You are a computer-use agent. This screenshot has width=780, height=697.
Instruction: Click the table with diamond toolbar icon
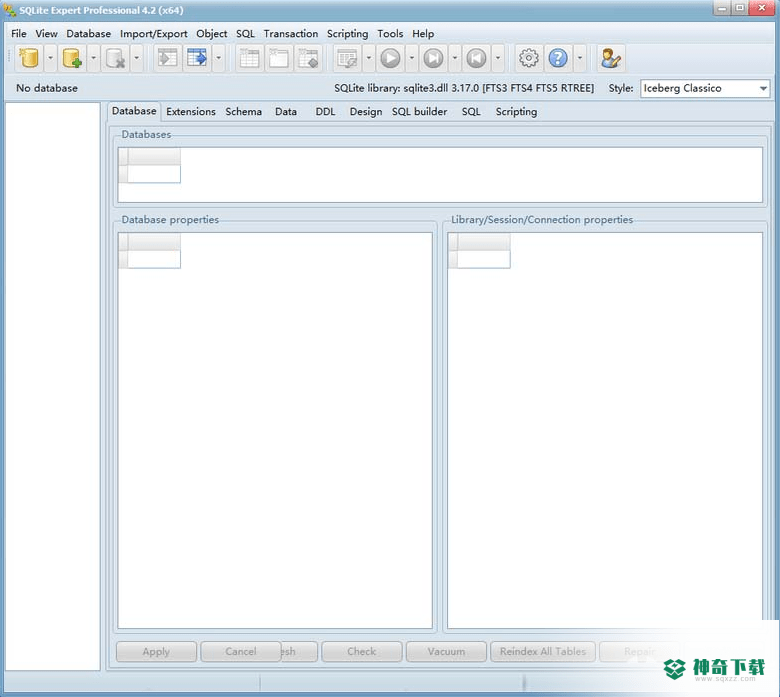pyautogui.click(x=308, y=58)
